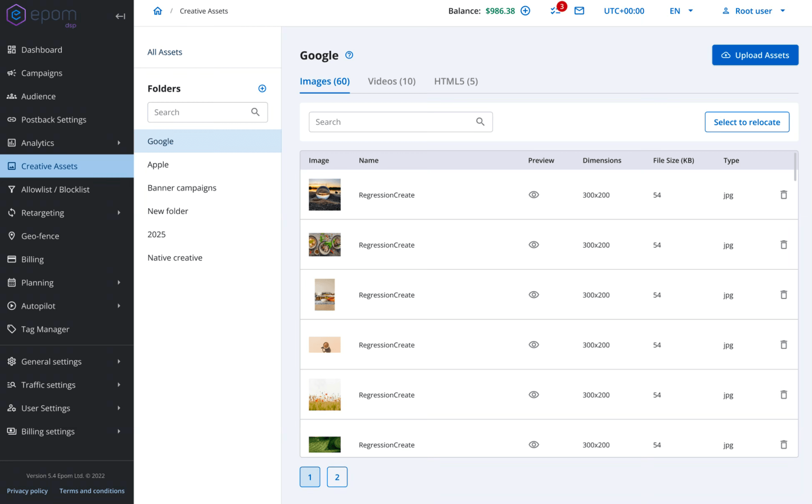Switch to the HTML5 (5) tab
Viewport: 812px width, 504px height.
point(456,81)
